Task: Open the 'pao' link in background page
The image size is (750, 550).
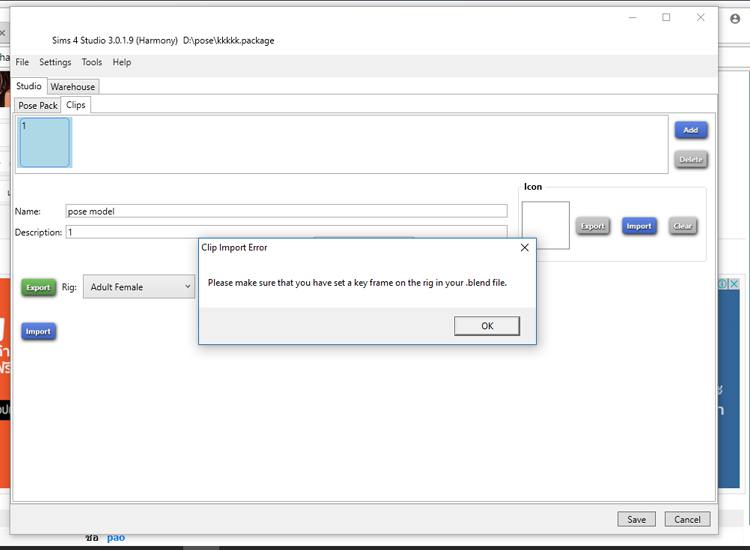Action: [x=116, y=538]
